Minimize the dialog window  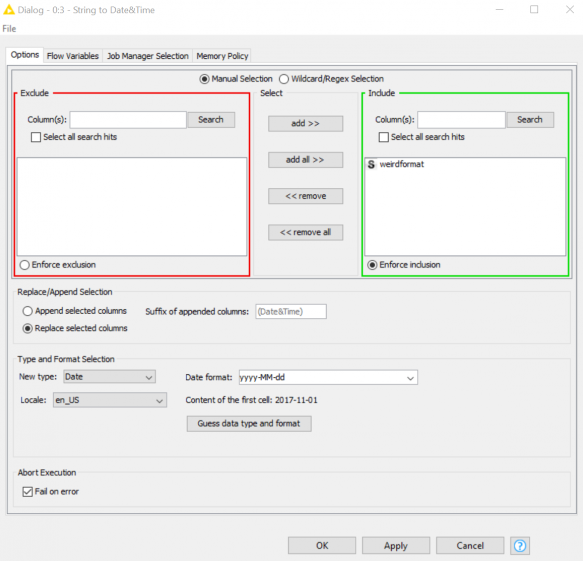point(499,10)
